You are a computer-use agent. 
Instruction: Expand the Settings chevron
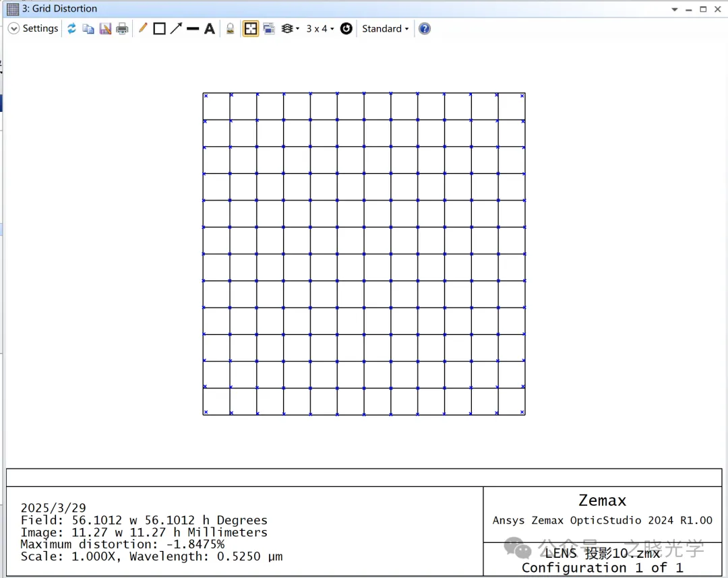(13, 28)
